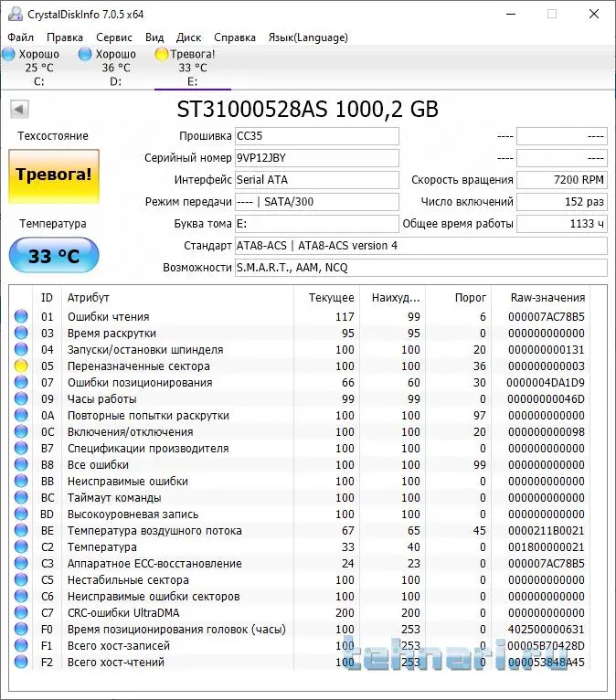
Task: Click status orb for attribute 01 Ошибки чтения
Action: (x=21, y=316)
